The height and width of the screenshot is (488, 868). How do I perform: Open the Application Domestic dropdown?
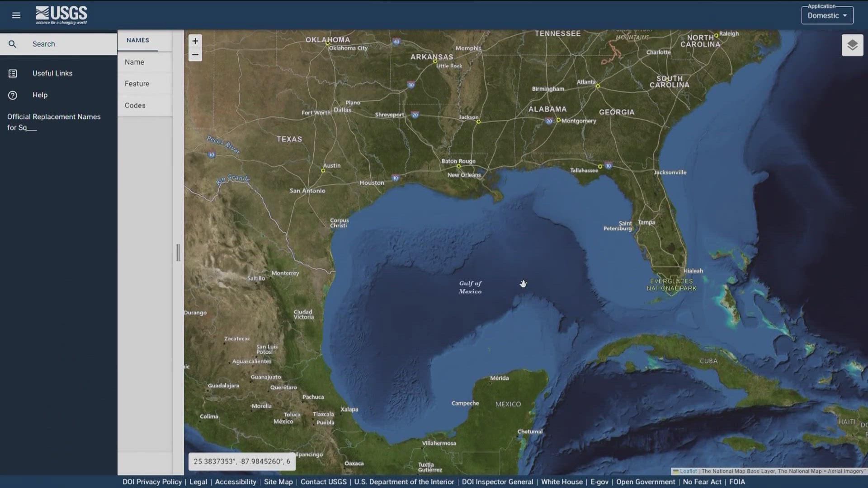[x=827, y=15]
